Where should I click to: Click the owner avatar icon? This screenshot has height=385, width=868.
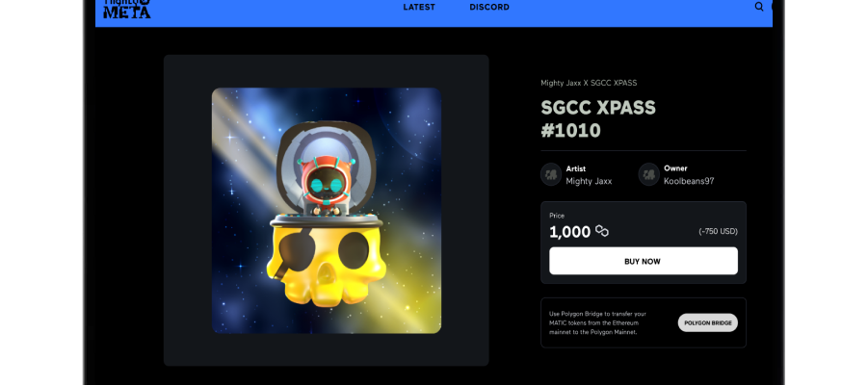(x=648, y=175)
